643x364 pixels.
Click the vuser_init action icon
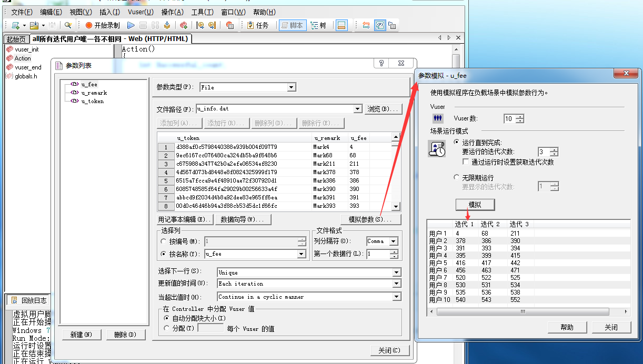(x=9, y=49)
